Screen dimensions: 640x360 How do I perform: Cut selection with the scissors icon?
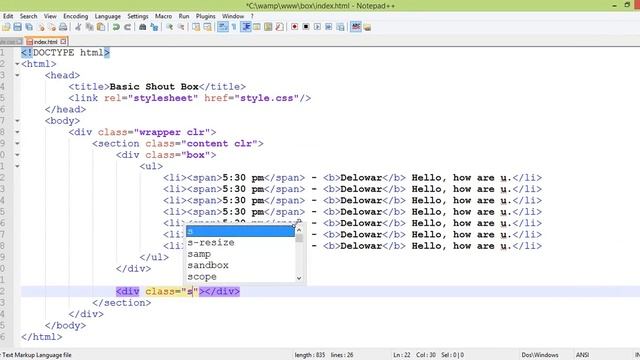pos(78,27)
